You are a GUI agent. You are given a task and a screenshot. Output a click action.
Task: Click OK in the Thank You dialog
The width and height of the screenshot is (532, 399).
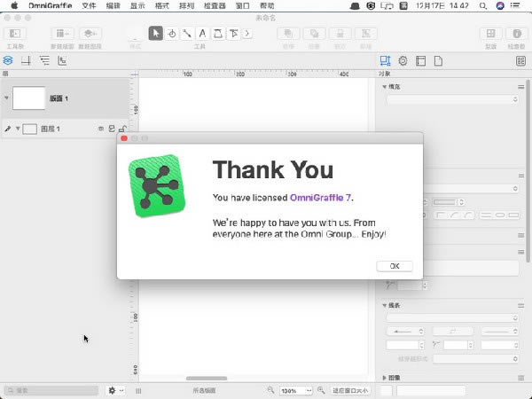point(395,266)
